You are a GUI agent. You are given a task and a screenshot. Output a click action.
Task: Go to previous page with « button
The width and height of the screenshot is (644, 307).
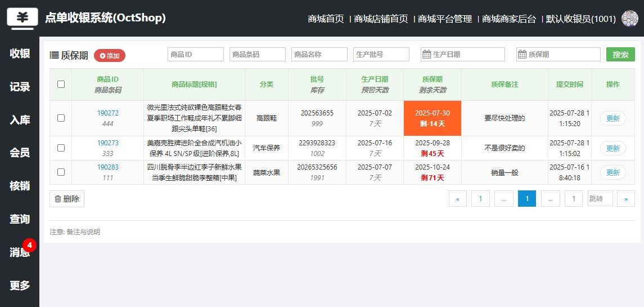tap(458, 199)
